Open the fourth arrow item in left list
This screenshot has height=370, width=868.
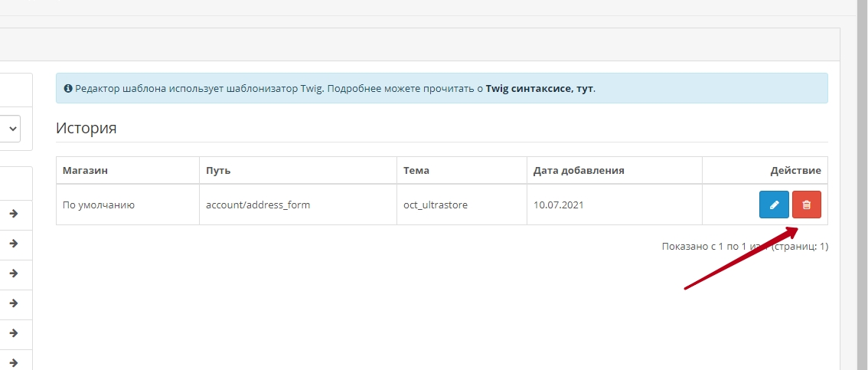coord(14,303)
